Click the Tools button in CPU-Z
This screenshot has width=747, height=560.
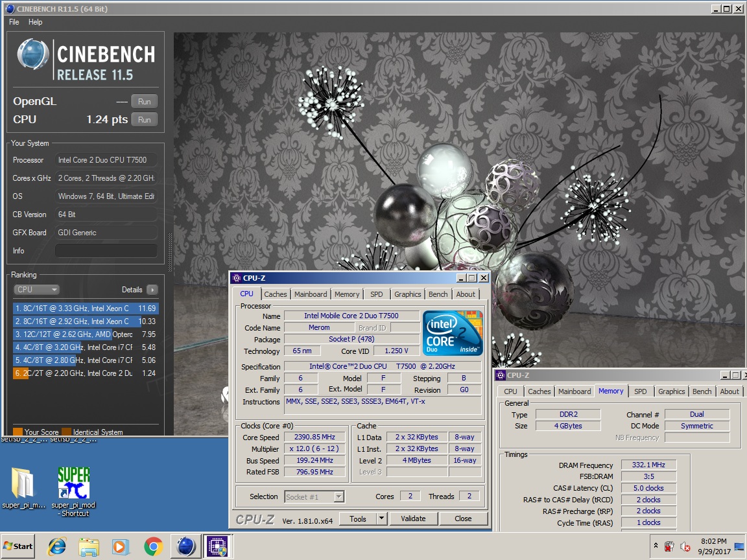pyautogui.click(x=358, y=519)
